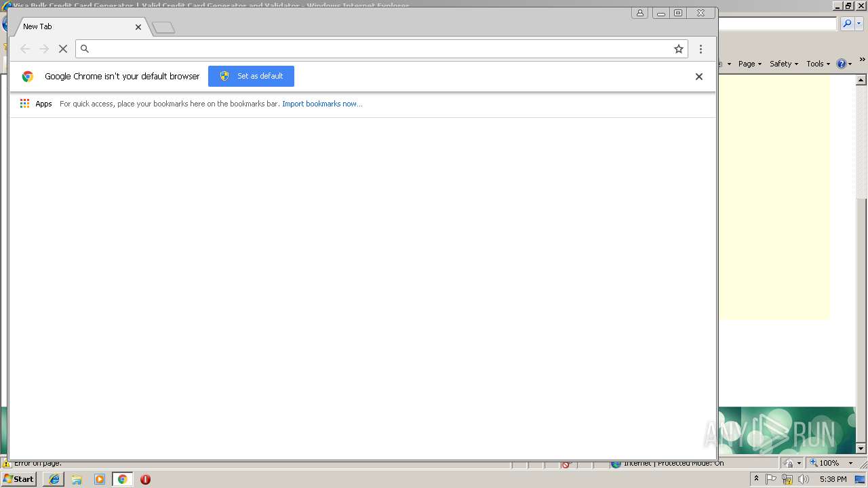The image size is (868, 488).
Task: Close the New Tab tab
Action: tap(138, 27)
